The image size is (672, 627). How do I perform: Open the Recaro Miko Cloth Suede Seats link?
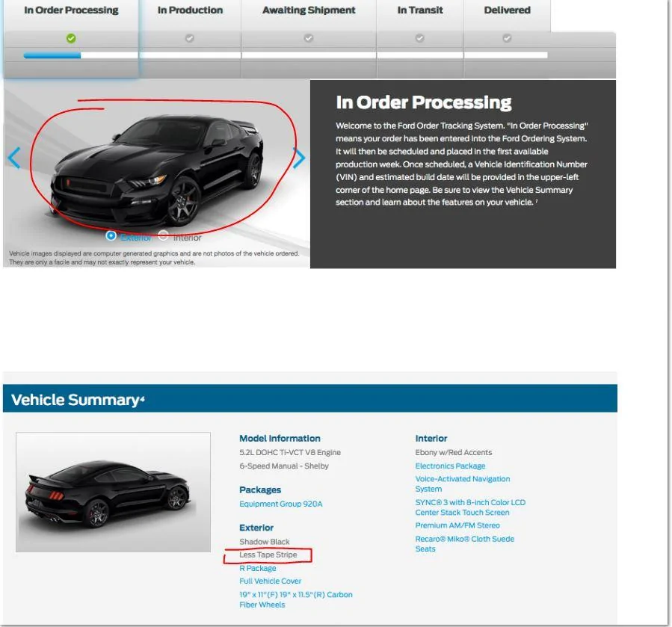tap(465, 544)
